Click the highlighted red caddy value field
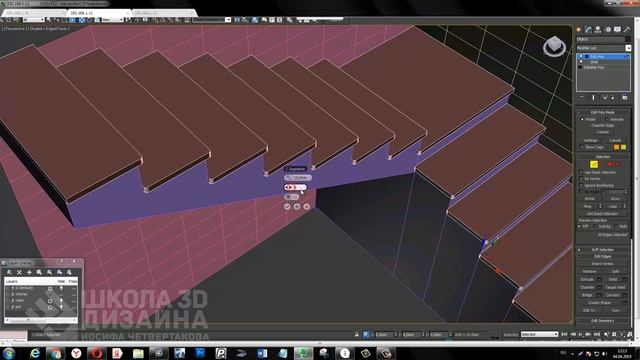The width and height of the screenshot is (640, 360). point(295,187)
